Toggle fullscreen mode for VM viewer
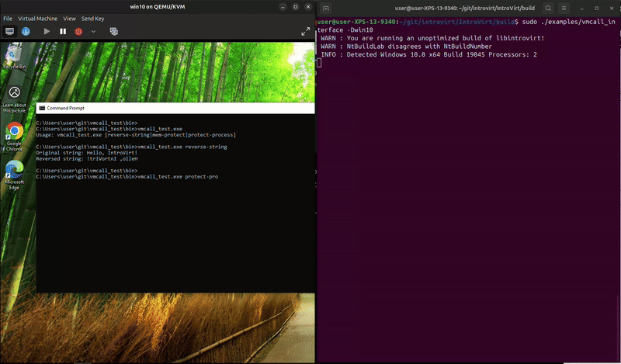 pos(305,31)
